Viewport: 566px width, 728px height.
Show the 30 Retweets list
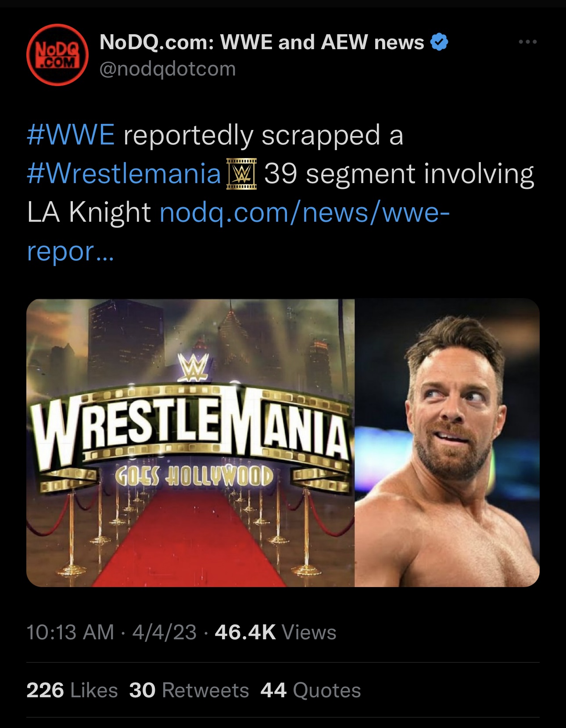pyautogui.click(x=189, y=690)
